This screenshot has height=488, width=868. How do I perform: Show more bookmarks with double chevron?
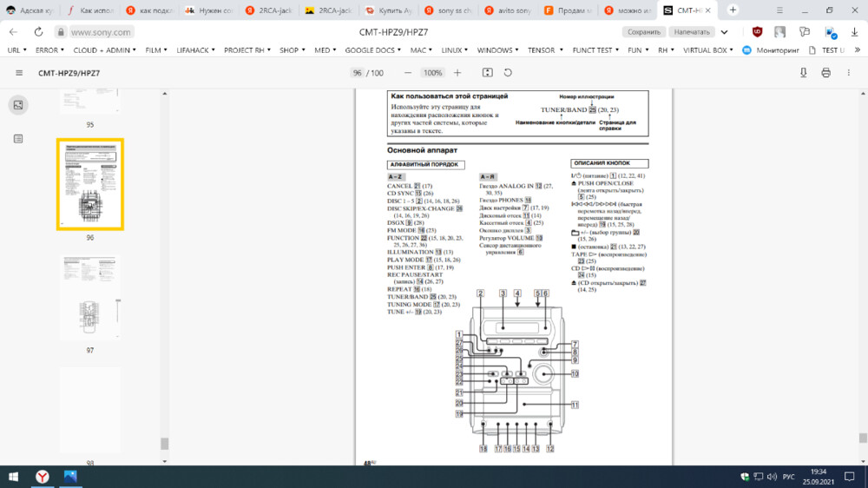coord(858,49)
